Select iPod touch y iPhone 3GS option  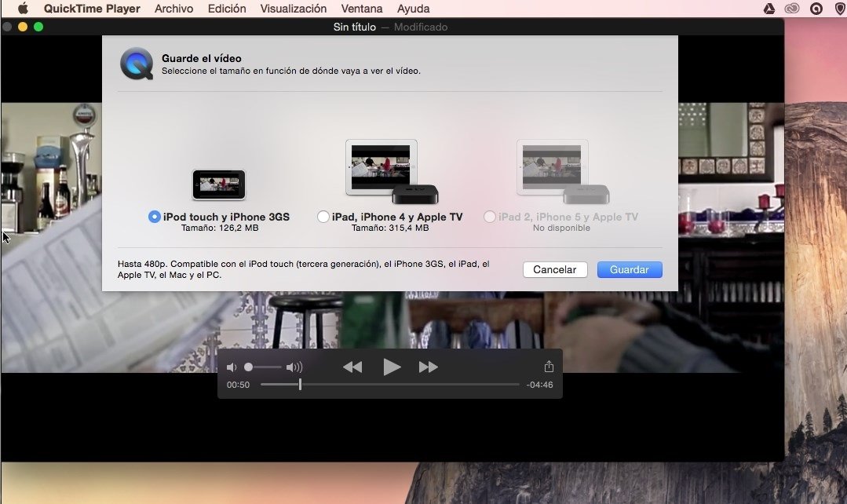pos(155,217)
